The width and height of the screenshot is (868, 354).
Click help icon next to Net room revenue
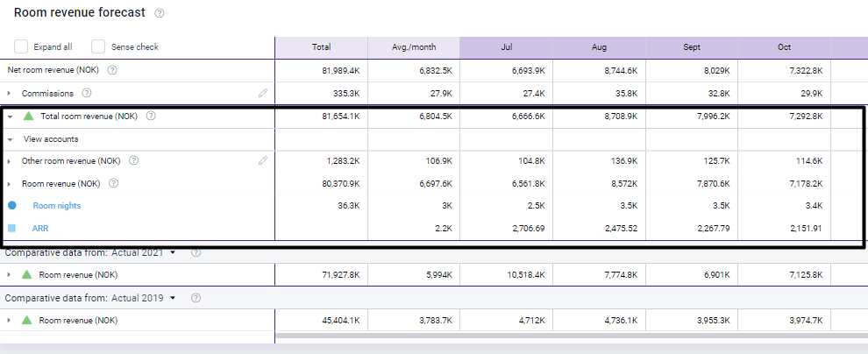pyautogui.click(x=112, y=70)
